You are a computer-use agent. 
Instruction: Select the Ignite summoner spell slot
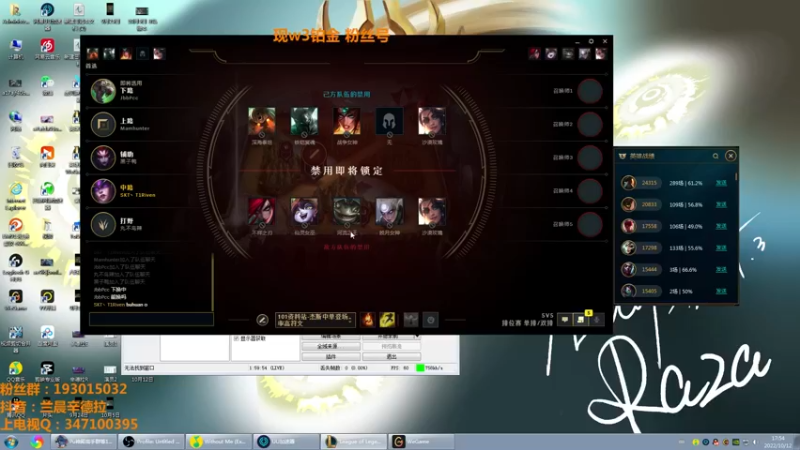point(367,319)
